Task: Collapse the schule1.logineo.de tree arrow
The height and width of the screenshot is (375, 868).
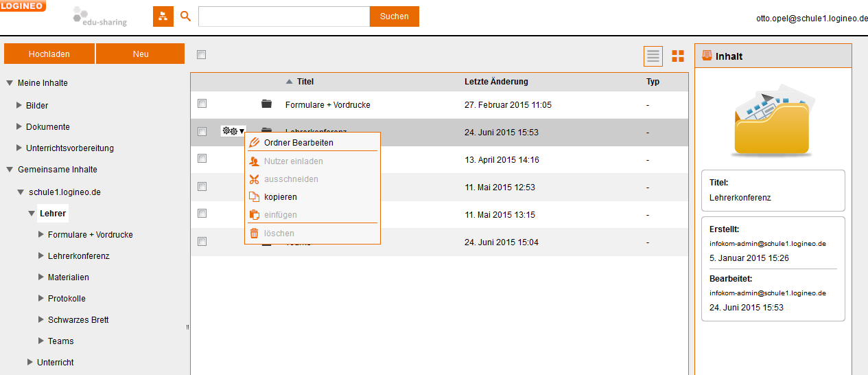Action: click(21, 192)
